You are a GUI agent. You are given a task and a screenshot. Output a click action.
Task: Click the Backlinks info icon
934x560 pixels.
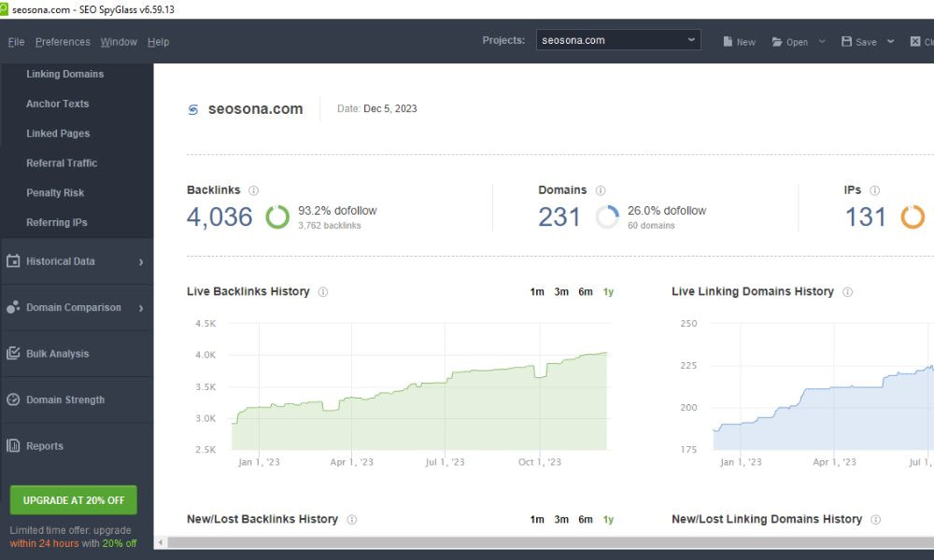coord(254,190)
